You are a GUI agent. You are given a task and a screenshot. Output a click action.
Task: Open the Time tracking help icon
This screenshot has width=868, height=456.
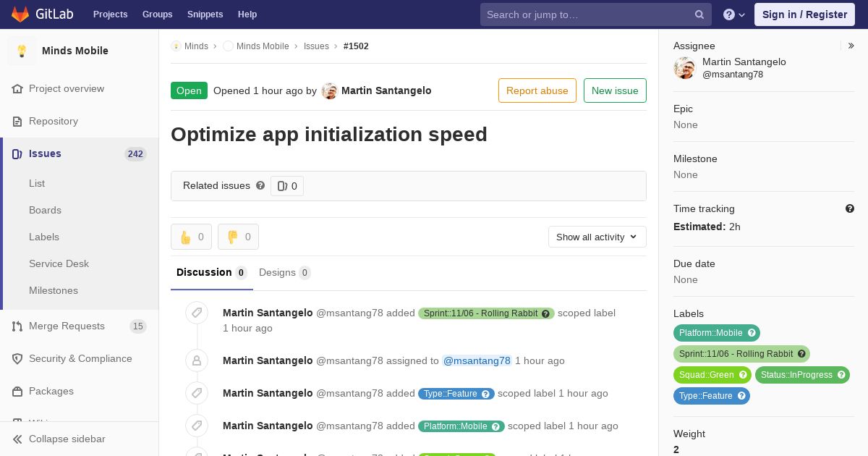click(x=850, y=208)
